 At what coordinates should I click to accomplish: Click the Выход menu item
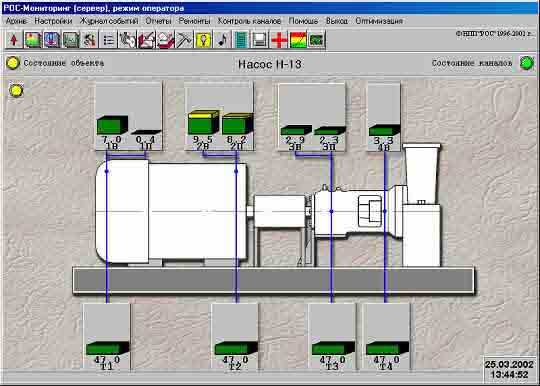(x=337, y=21)
